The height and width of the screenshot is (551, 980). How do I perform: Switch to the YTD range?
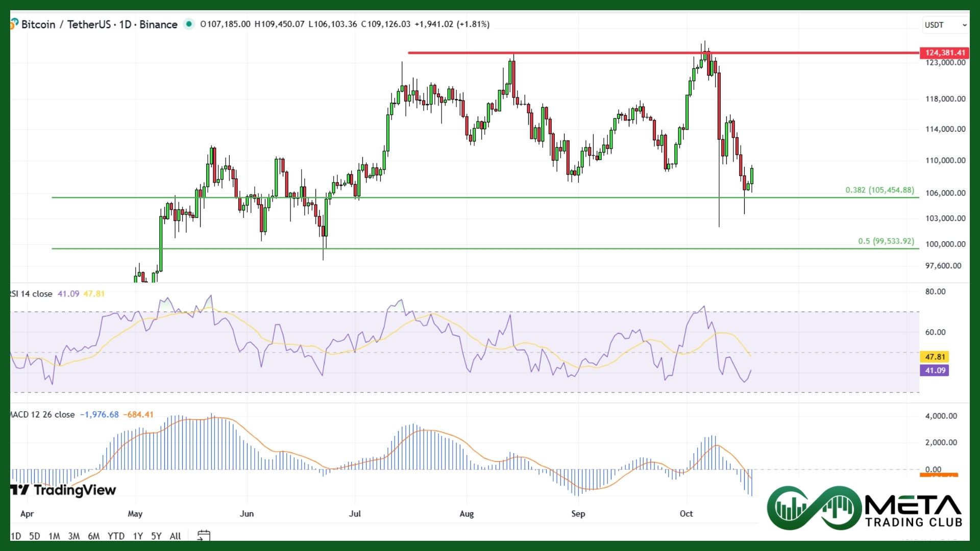(116, 536)
